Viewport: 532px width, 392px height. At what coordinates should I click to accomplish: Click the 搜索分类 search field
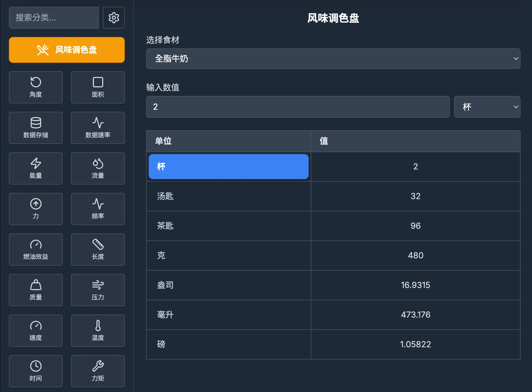pyautogui.click(x=54, y=18)
